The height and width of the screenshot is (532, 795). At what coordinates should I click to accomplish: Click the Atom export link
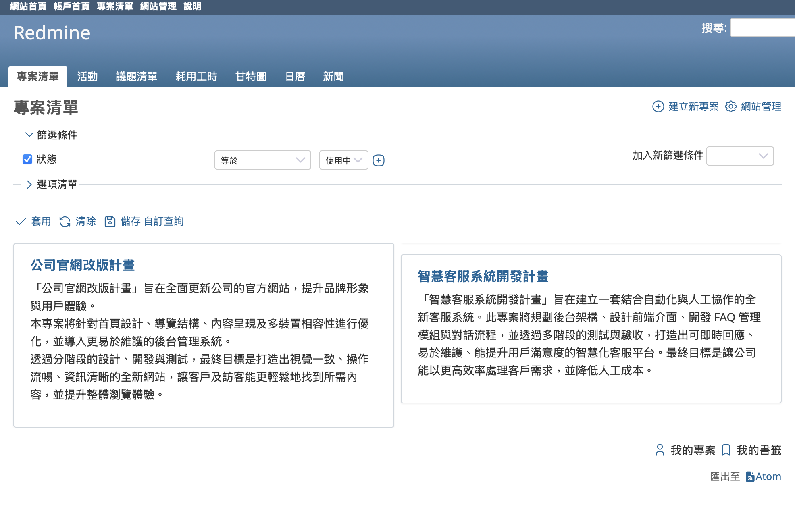(768, 477)
